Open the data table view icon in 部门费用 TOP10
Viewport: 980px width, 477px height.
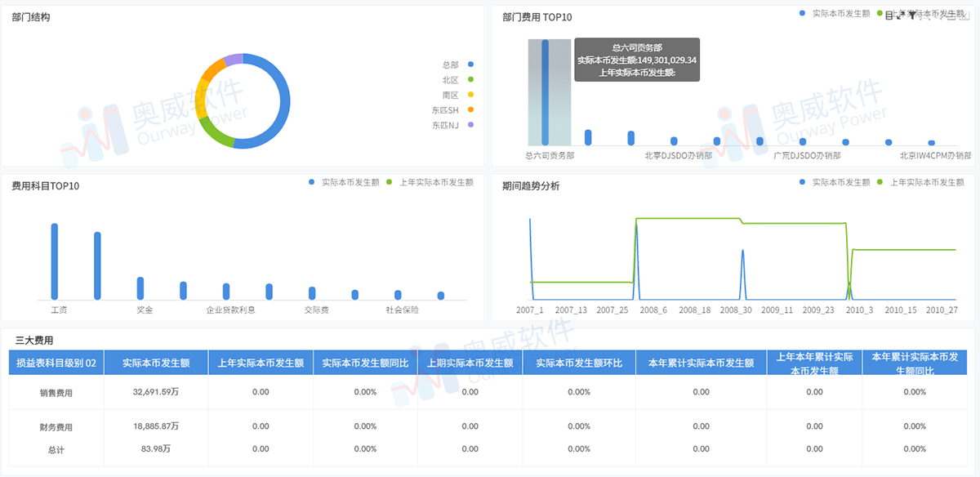coord(889,16)
